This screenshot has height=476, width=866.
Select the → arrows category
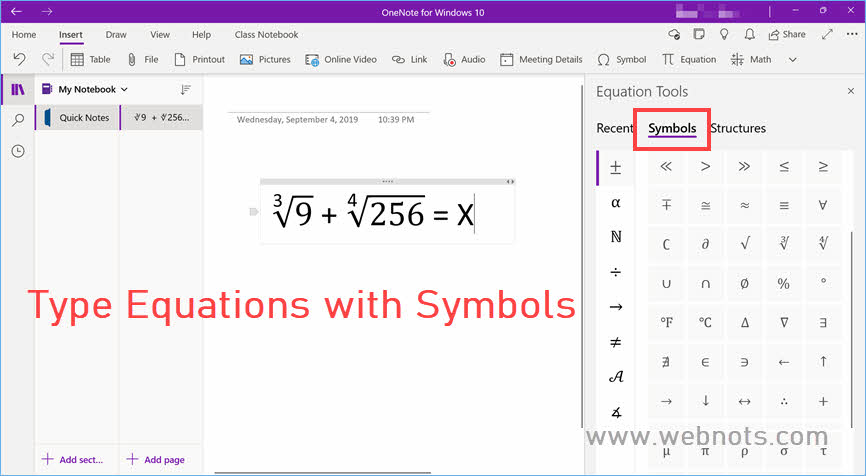[x=616, y=307]
